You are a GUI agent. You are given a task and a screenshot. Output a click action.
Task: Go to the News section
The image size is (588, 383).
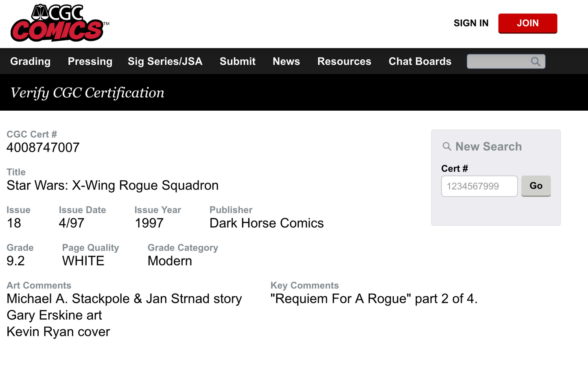click(x=286, y=61)
